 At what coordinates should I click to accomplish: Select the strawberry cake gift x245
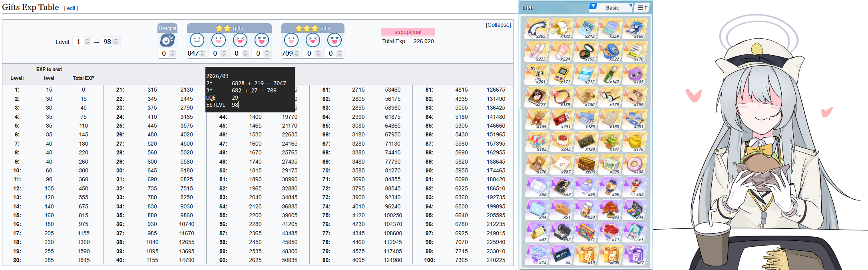562,142
